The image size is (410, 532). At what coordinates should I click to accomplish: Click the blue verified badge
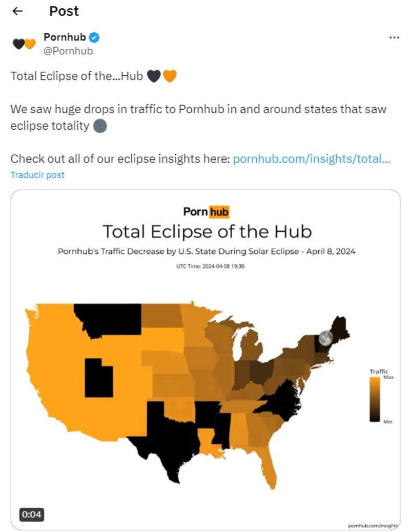[x=94, y=37]
